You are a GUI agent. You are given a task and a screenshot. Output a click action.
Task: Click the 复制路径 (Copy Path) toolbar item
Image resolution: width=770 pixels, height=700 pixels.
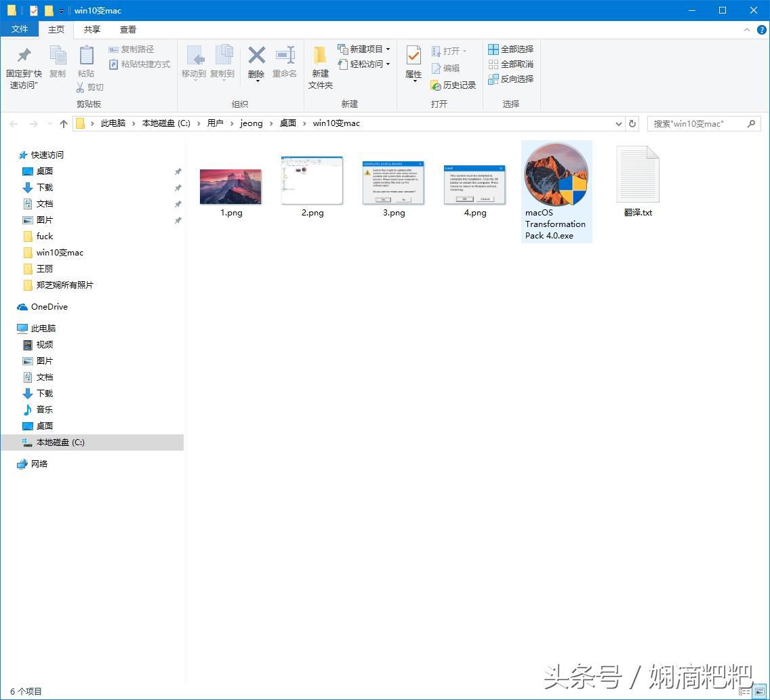[x=133, y=49]
